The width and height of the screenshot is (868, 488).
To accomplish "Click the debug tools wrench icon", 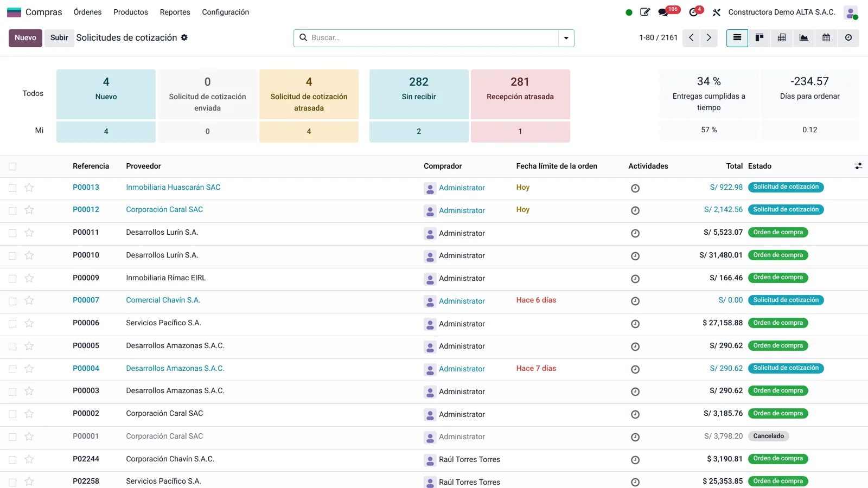I will coord(717,12).
